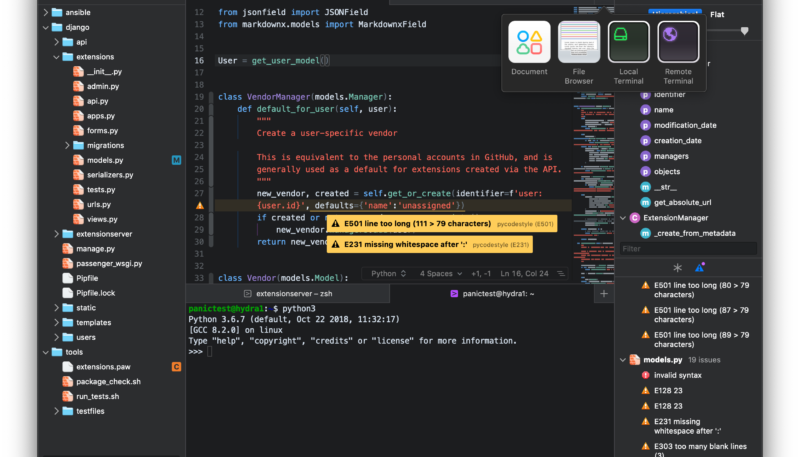
Task: Open the File Browser option
Action: pyautogui.click(x=579, y=42)
